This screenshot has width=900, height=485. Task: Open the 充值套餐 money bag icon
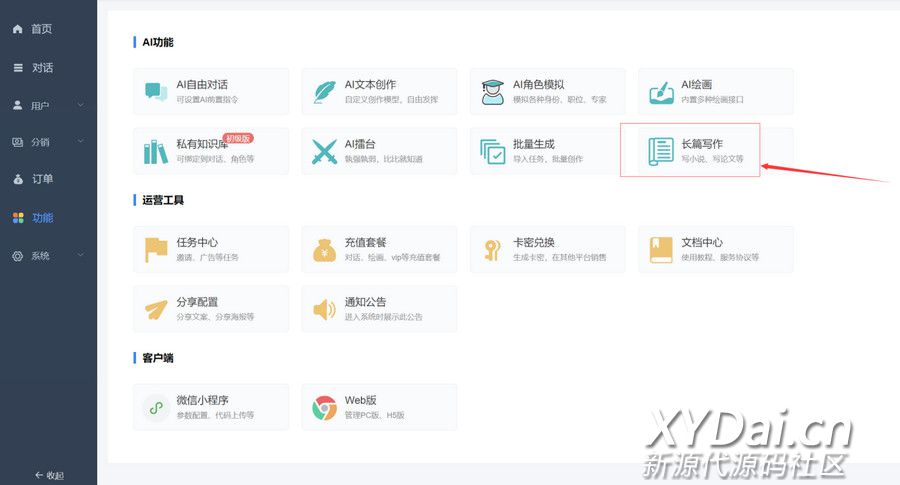tap(324, 249)
